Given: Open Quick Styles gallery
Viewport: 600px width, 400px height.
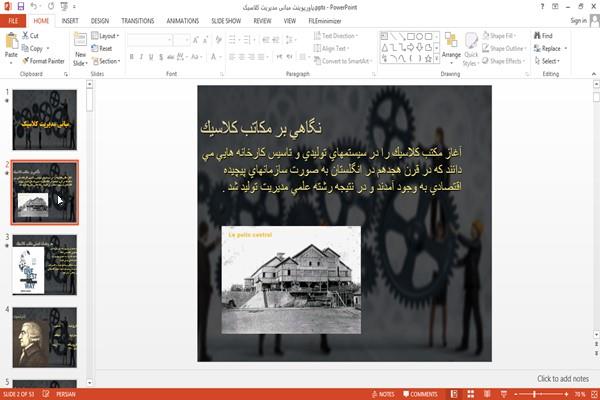Looking at the screenshot, I should (x=471, y=49).
